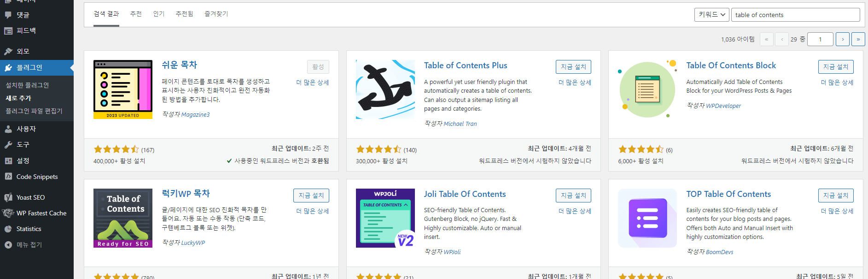Open the 설정 settings icon
Image resolution: width=868 pixels, height=279 pixels.
pyautogui.click(x=8, y=161)
